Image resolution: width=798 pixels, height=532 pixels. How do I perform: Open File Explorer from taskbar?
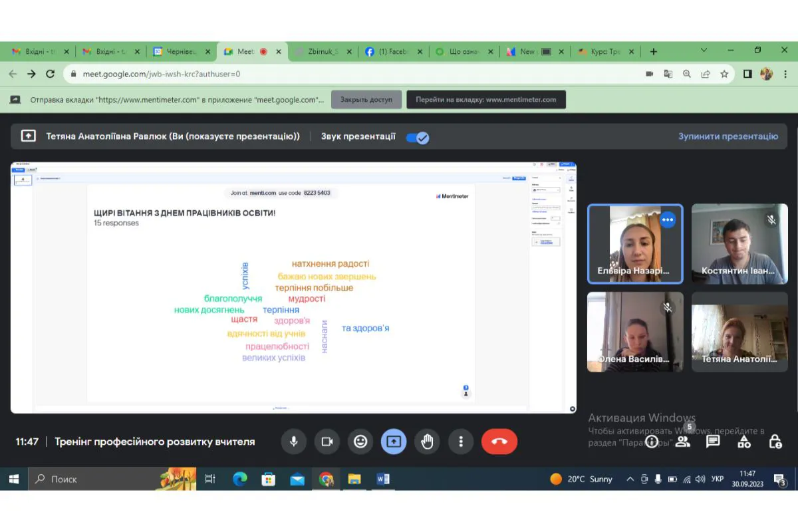tap(354, 479)
